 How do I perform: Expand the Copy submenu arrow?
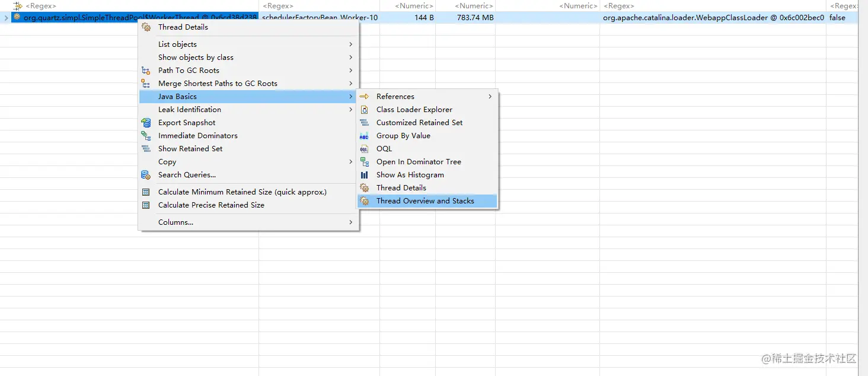coord(351,162)
